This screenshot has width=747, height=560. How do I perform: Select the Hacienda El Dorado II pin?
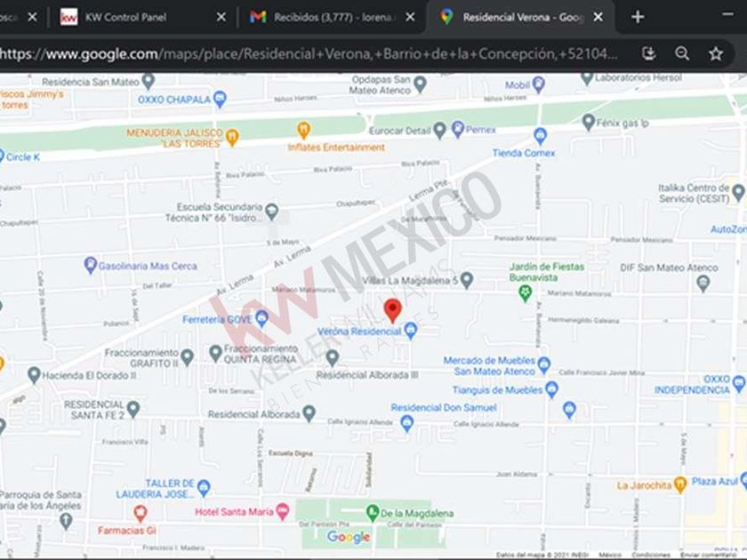(34, 375)
